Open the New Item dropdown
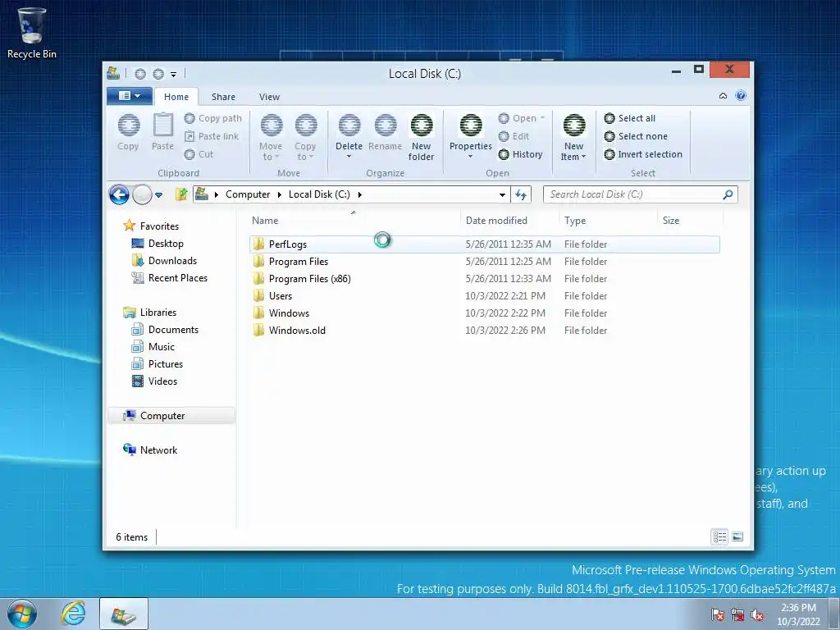This screenshot has height=630, width=840. coord(573,137)
